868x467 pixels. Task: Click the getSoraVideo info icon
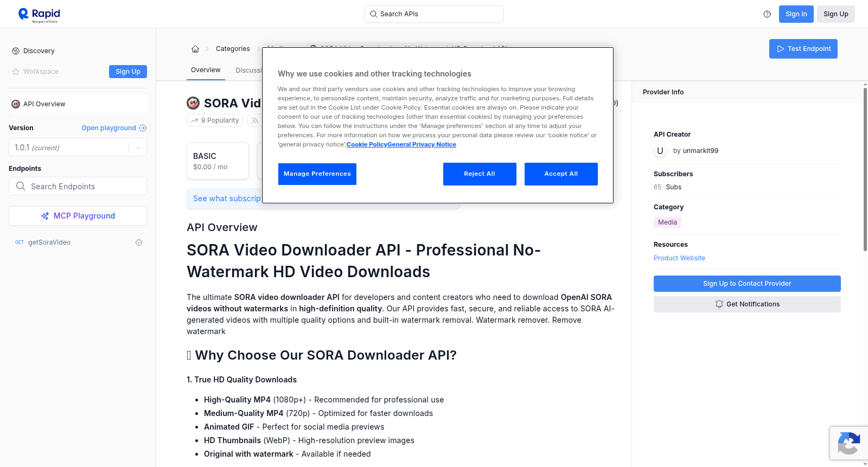[139, 242]
